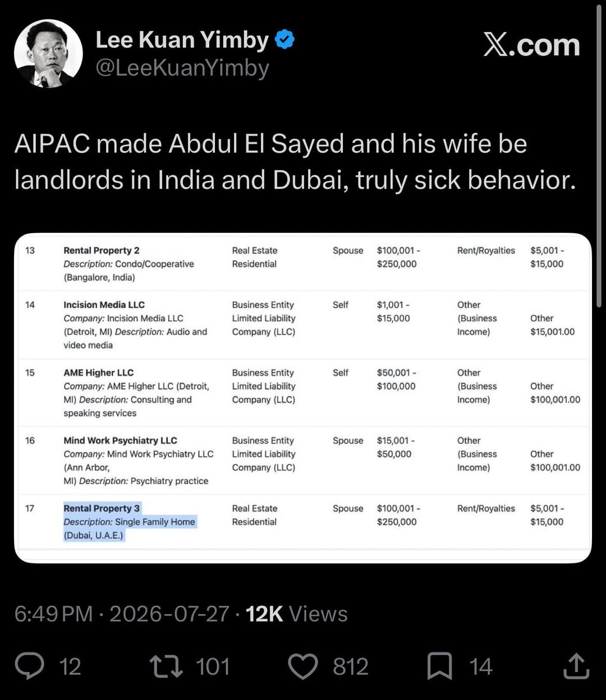Tap the share upload icon
The height and width of the screenshot is (700, 606).
[x=576, y=666]
